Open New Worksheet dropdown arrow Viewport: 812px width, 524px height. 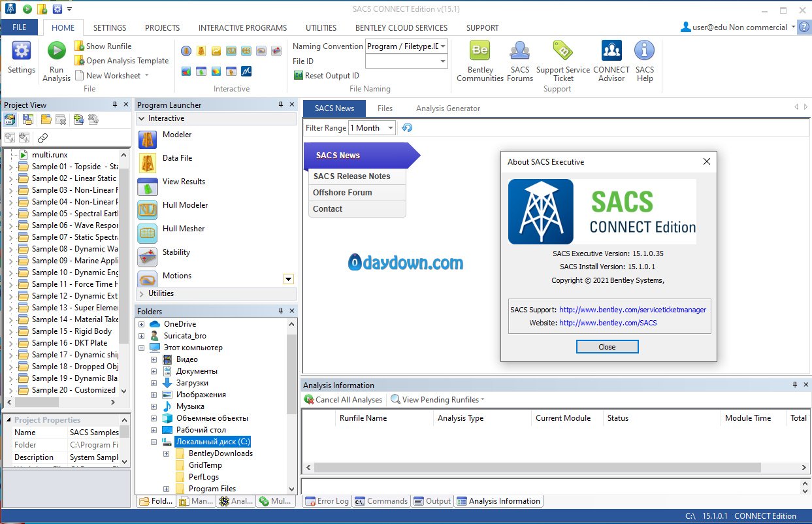pyautogui.click(x=147, y=75)
